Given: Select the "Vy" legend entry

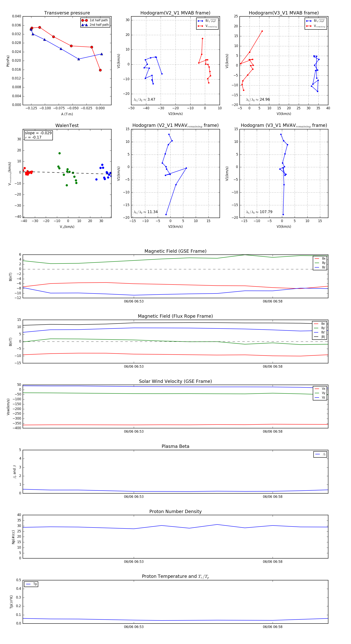Looking at the screenshot, I should point(320,393).
